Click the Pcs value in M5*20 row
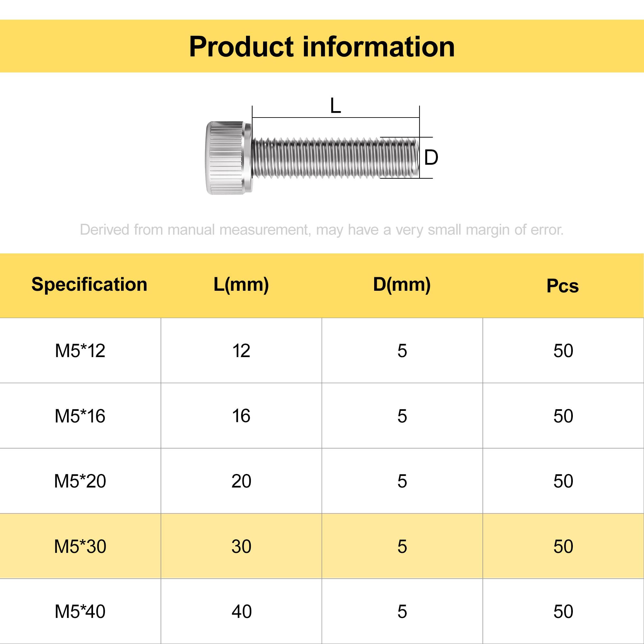 pyautogui.click(x=563, y=481)
